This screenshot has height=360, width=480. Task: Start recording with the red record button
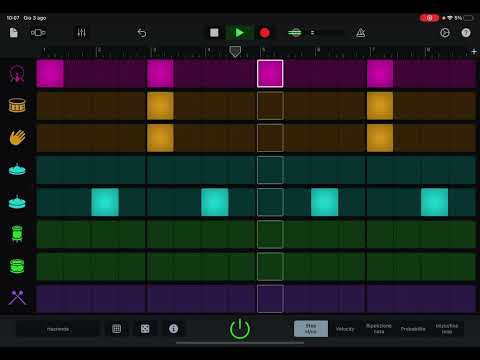(265, 33)
